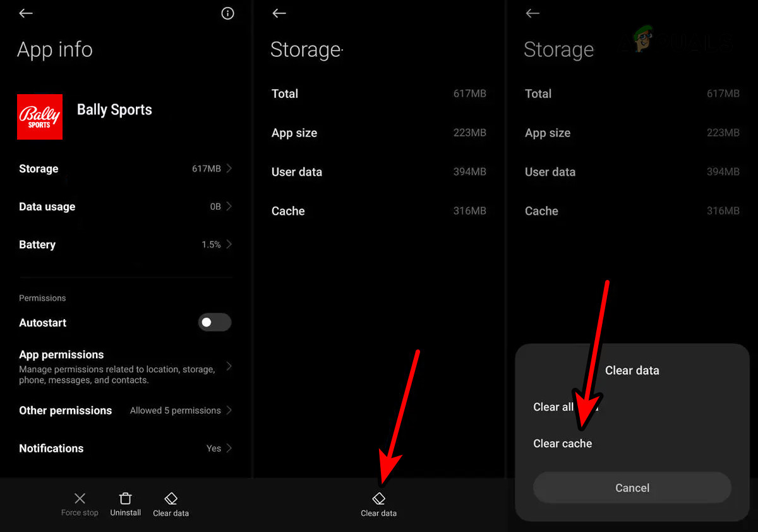Open the Battery 1.5% row
758x532 pixels.
(126, 245)
